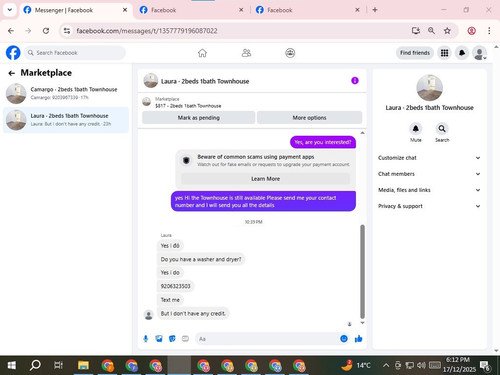Choose a GIF from the composer
Image resolution: width=500 pixels, height=375 pixels.
click(185, 339)
